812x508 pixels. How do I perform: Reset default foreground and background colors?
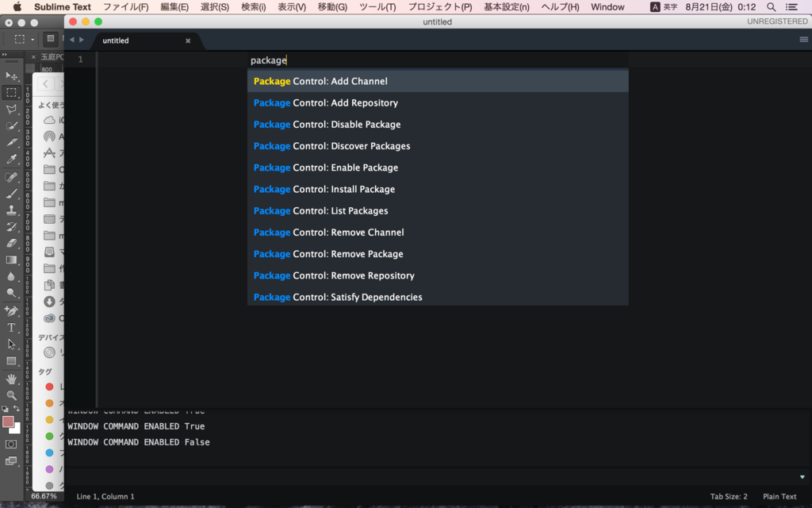(x=6, y=409)
